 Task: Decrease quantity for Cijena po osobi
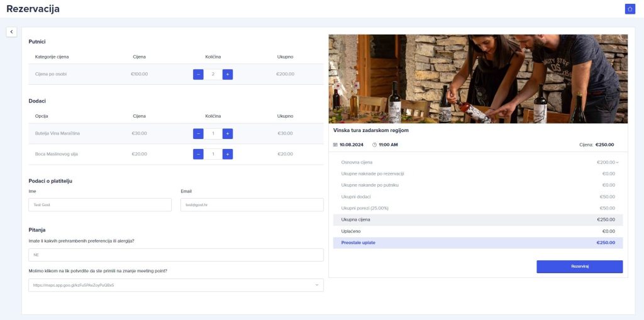click(198, 74)
